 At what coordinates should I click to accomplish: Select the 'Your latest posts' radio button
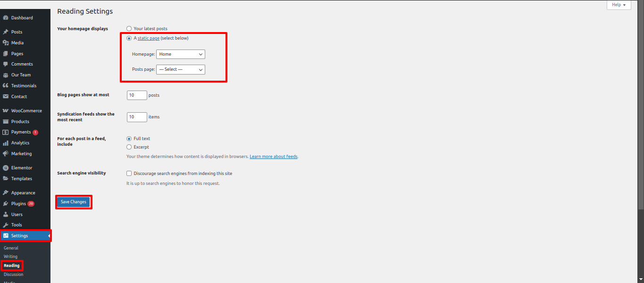point(129,29)
